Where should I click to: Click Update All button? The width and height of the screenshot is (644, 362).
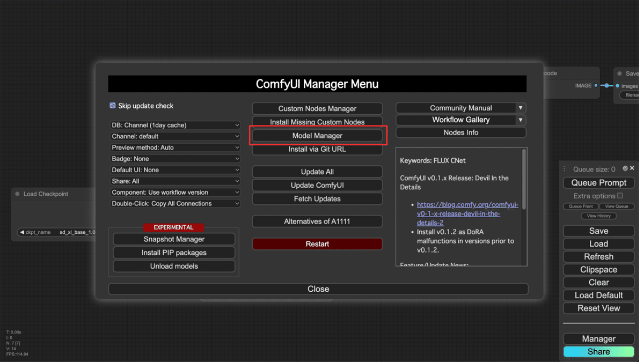[x=317, y=172]
